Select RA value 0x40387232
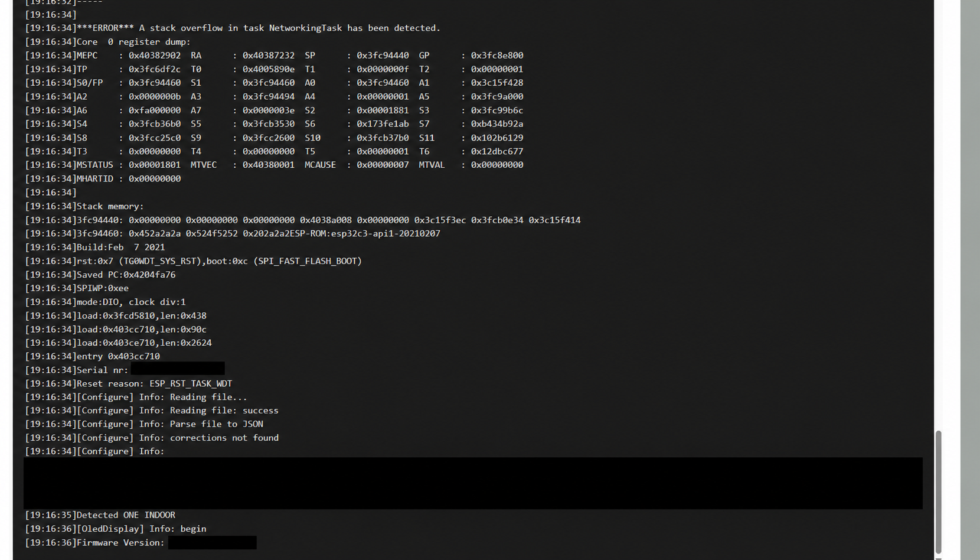The image size is (980, 560). pyautogui.click(x=269, y=56)
